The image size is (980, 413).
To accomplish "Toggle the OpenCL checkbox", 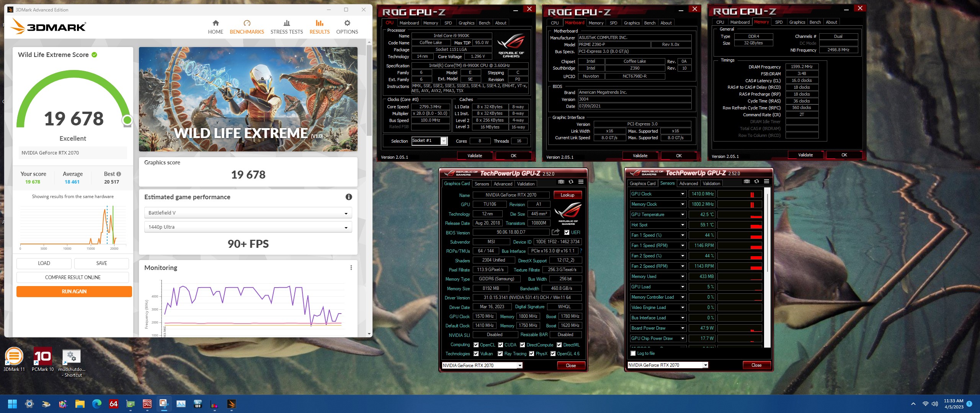I will 476,345.
